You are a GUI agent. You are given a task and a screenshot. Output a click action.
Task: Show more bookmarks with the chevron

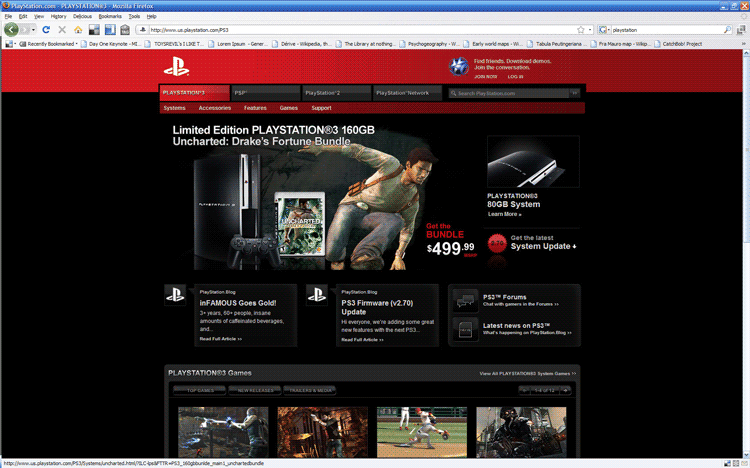(743, 44)
